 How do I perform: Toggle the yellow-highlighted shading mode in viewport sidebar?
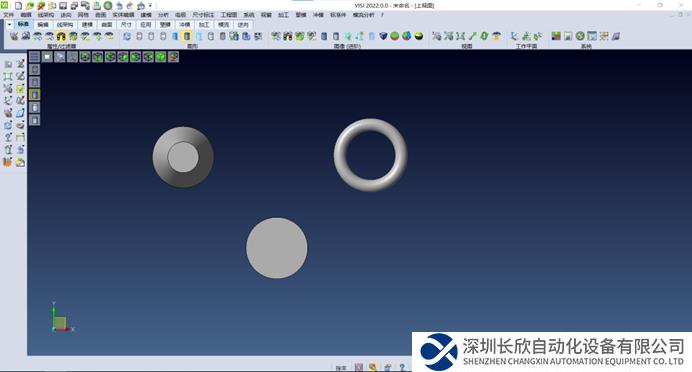coord(34,94)
